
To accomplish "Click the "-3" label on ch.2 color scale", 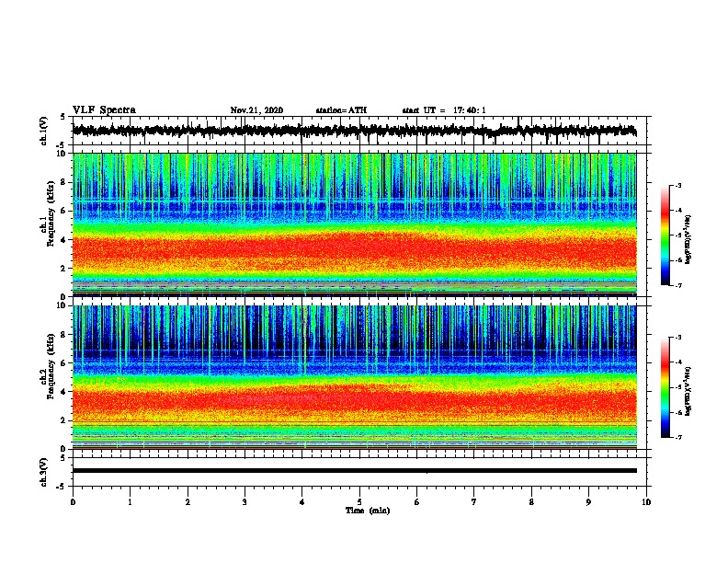I will 678,337.
